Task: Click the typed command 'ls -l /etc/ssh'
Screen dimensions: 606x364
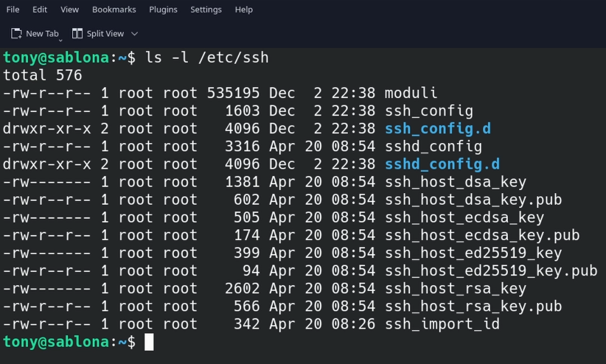Action: click(x=206, y=57)
